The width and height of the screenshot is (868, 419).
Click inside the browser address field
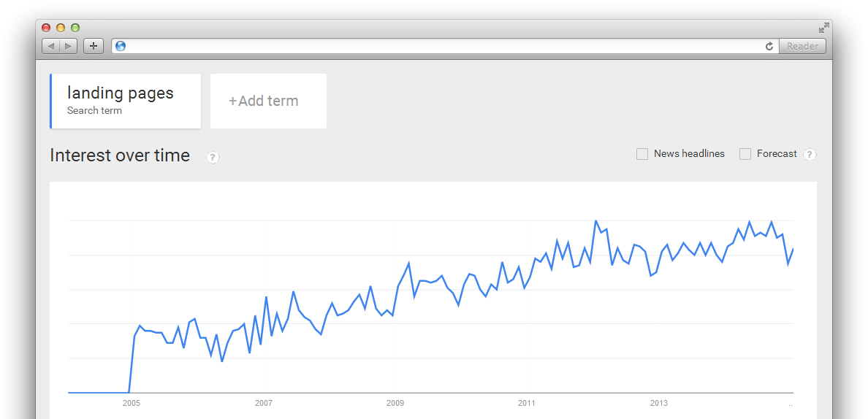click(438, 46)
